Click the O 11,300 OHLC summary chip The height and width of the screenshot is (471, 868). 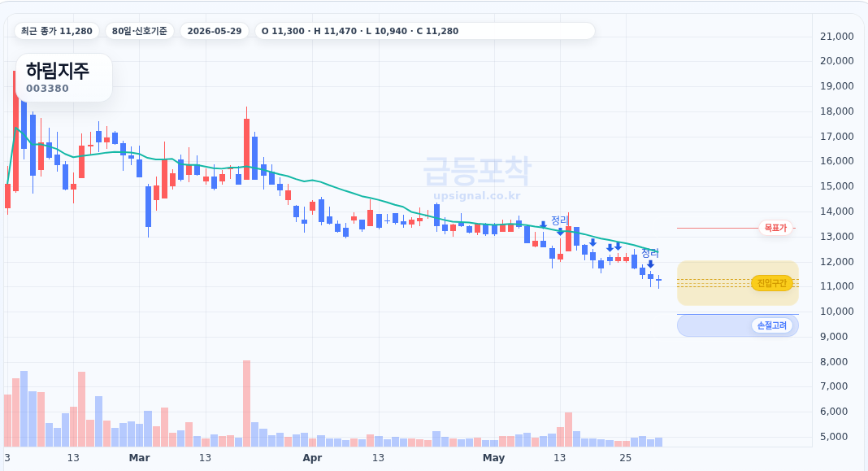424,31
